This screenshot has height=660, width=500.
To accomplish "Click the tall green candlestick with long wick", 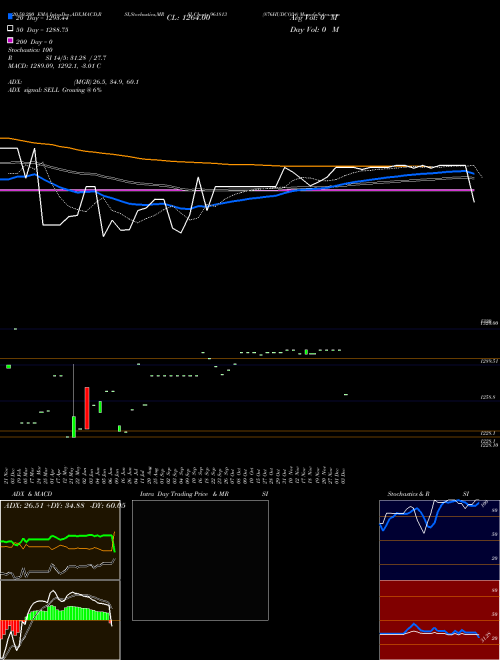I will click(74, 427).
